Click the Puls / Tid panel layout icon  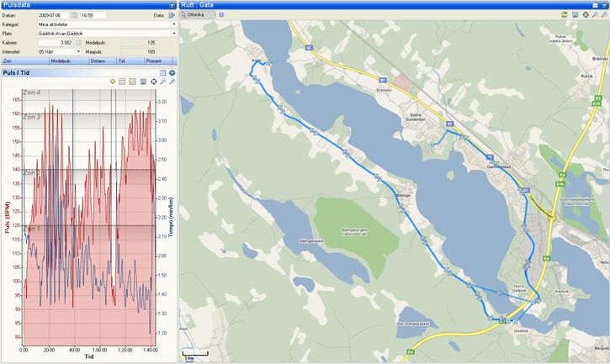(163, 73)
